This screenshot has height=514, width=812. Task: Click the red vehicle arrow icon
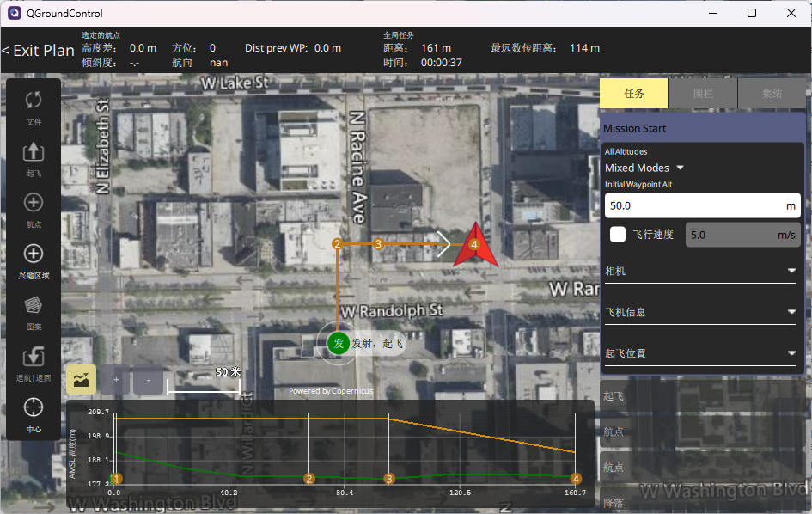[476, 246]
